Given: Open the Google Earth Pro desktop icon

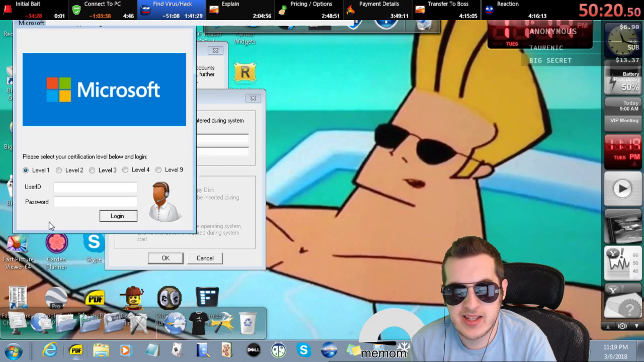Looking at the screenshot, I should pyautogui.click(x=56, y=298).
